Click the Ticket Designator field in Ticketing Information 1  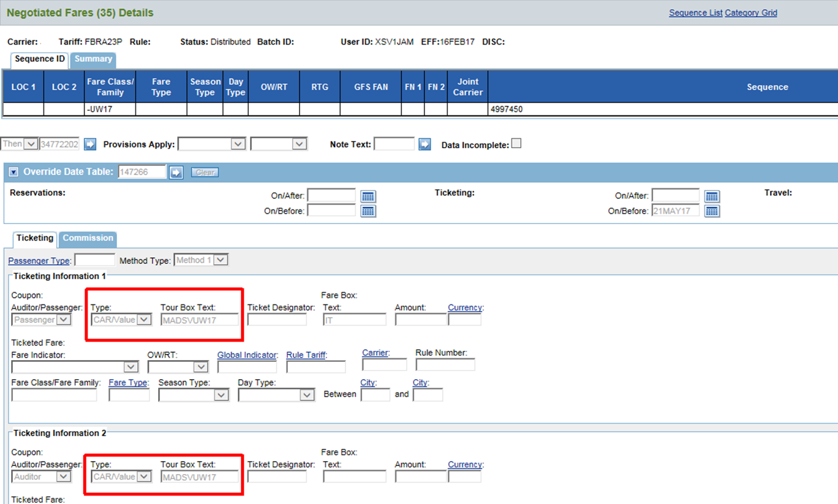(x=277, y=320)
